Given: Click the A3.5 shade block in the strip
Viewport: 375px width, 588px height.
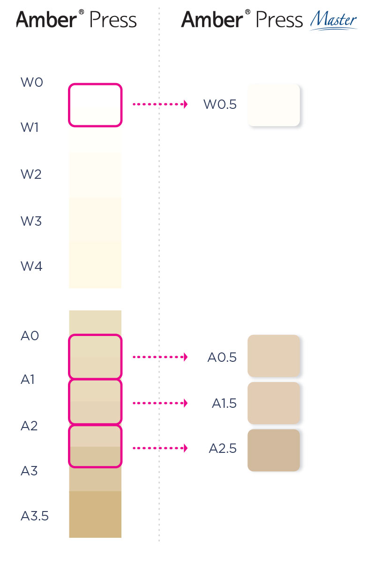Looking at the screenshot, I should [x=95, y=514].
